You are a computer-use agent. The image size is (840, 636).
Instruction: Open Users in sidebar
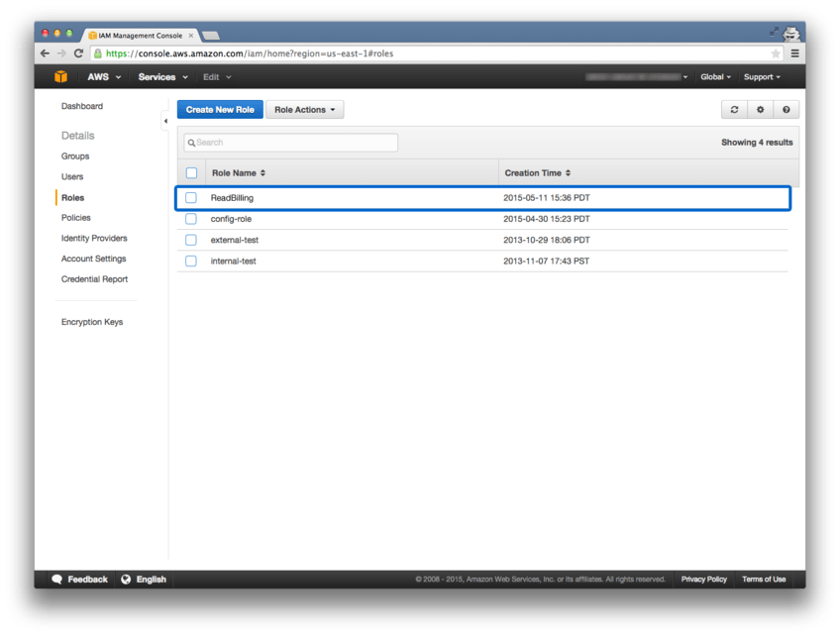(x=71, y=176)
